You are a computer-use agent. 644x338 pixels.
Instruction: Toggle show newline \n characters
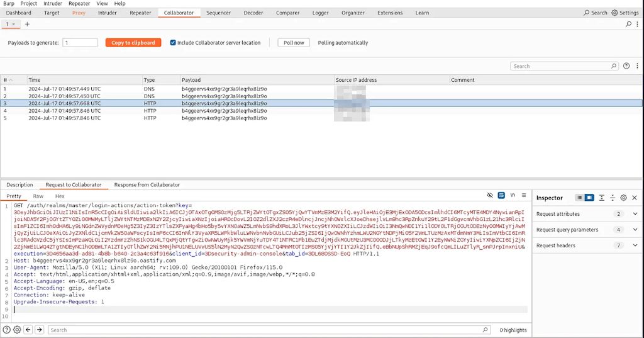tap(513, 195)
